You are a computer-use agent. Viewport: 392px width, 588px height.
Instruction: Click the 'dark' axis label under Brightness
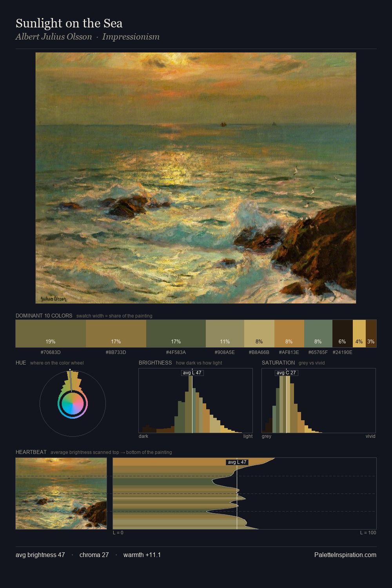coord(143,436)
